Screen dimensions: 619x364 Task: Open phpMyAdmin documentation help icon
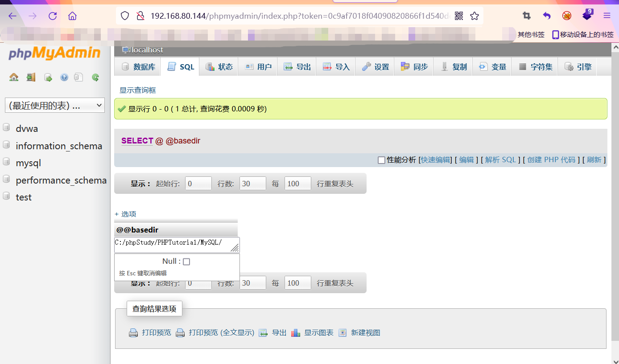[64, 78]
